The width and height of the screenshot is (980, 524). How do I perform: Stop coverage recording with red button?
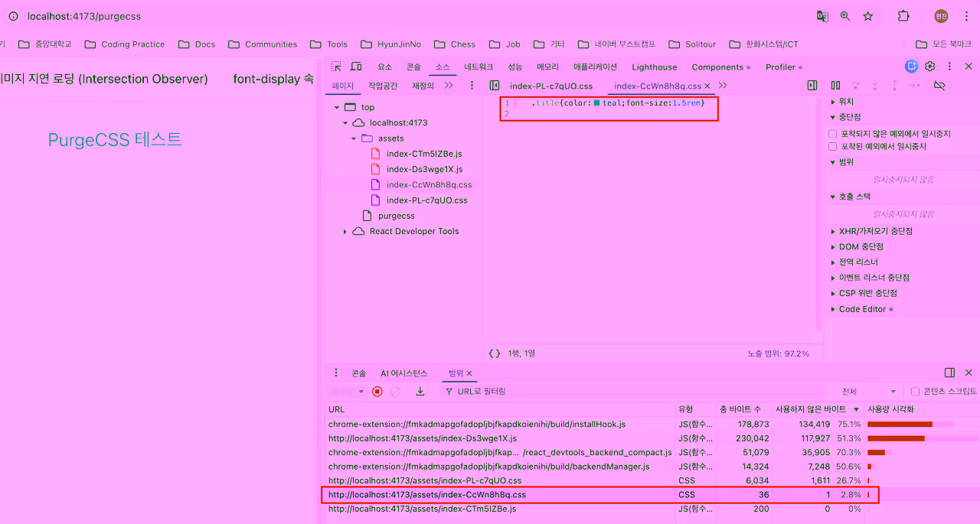point(377,392)
